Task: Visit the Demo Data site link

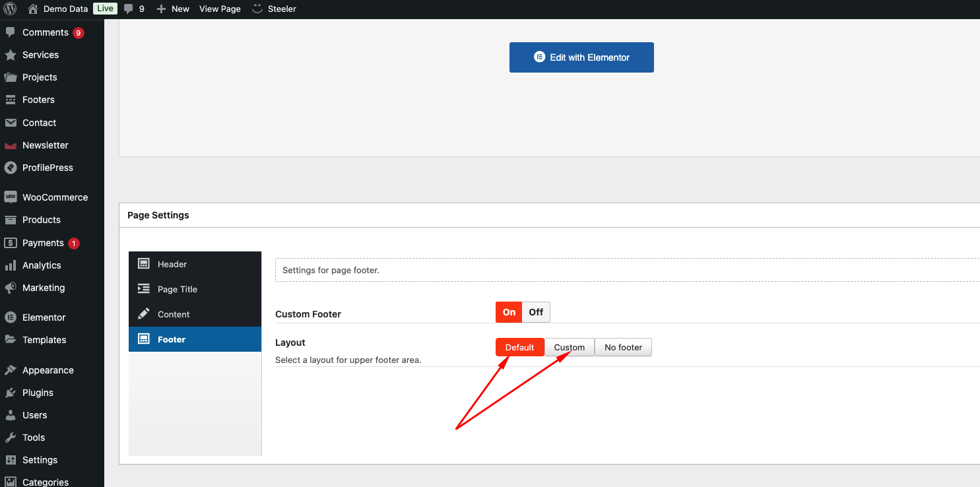Action: (x=65, y=9)
